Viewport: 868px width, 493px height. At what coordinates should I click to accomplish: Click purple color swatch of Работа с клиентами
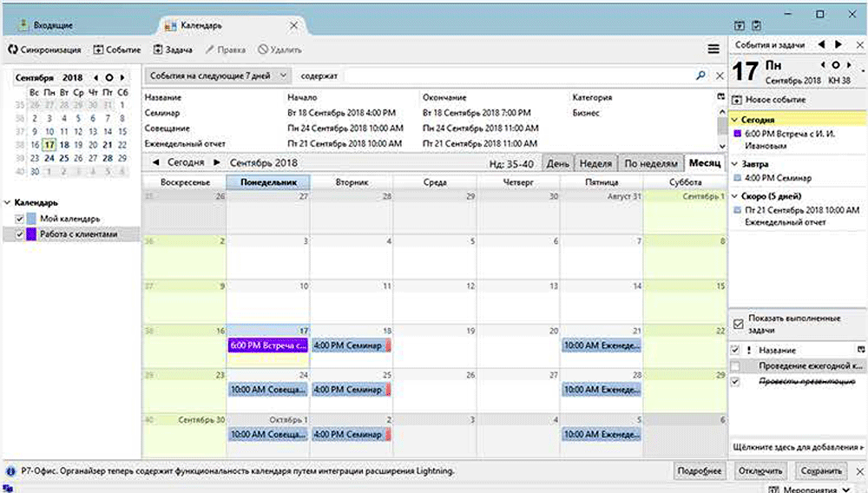tap(31, 234)
